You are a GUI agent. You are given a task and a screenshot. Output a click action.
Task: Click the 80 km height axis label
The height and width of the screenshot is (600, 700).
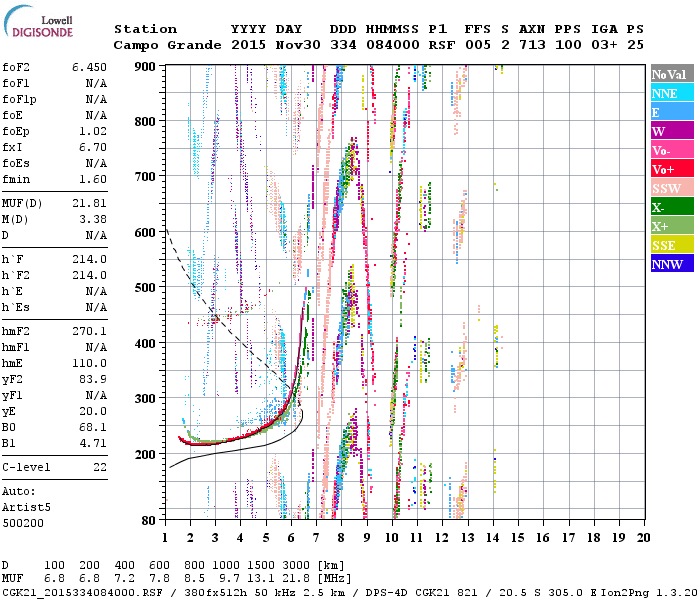tap(149, 521)
